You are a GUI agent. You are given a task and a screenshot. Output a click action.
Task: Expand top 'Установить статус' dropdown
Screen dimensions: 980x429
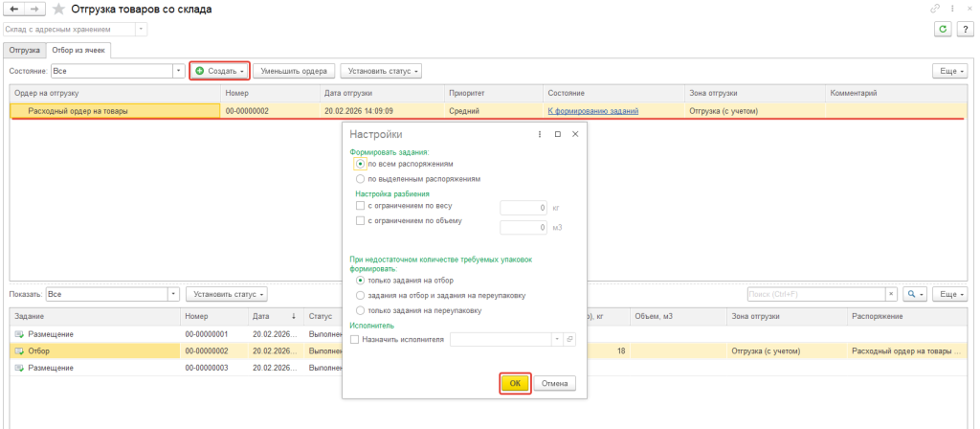(381, 71)
